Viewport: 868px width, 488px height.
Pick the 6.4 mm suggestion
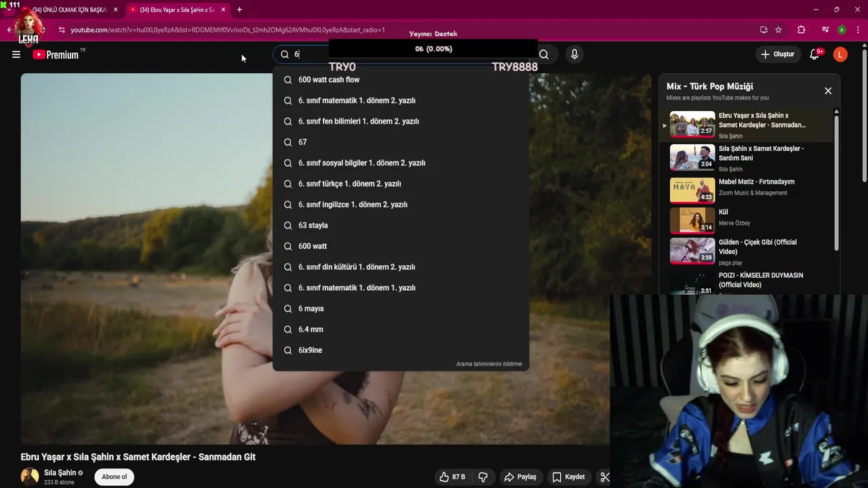[x=401, y=329]
